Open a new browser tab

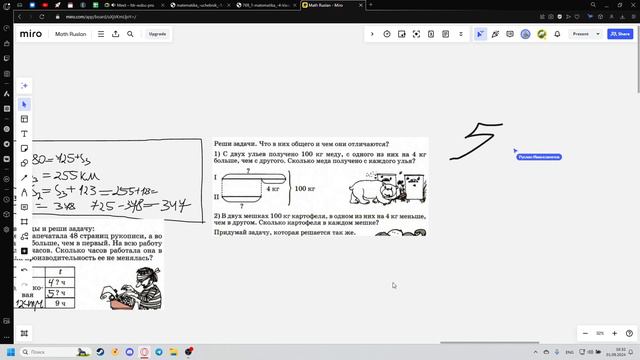coord(371,5)
